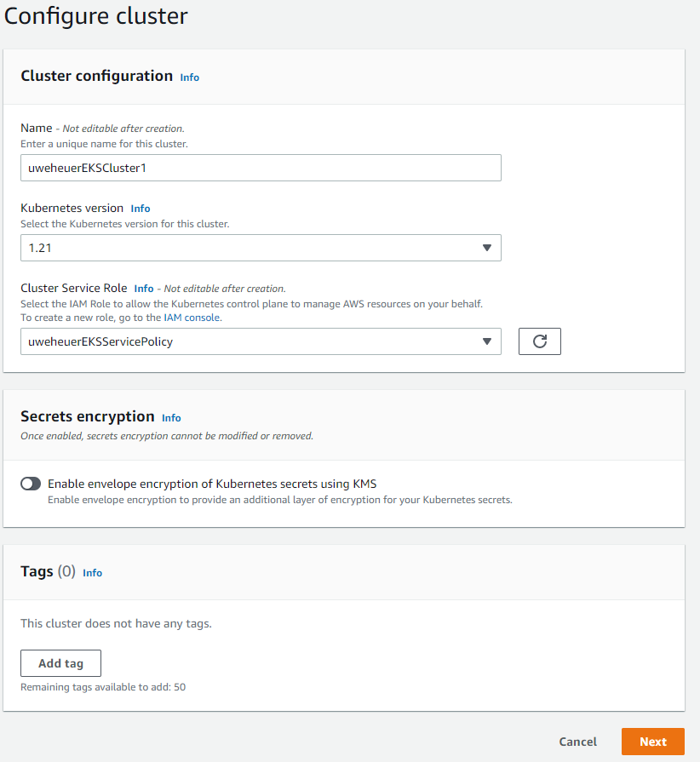This screenshot has width=700, height=762.
Task: Follow the IAM console link
Action: 192,318
